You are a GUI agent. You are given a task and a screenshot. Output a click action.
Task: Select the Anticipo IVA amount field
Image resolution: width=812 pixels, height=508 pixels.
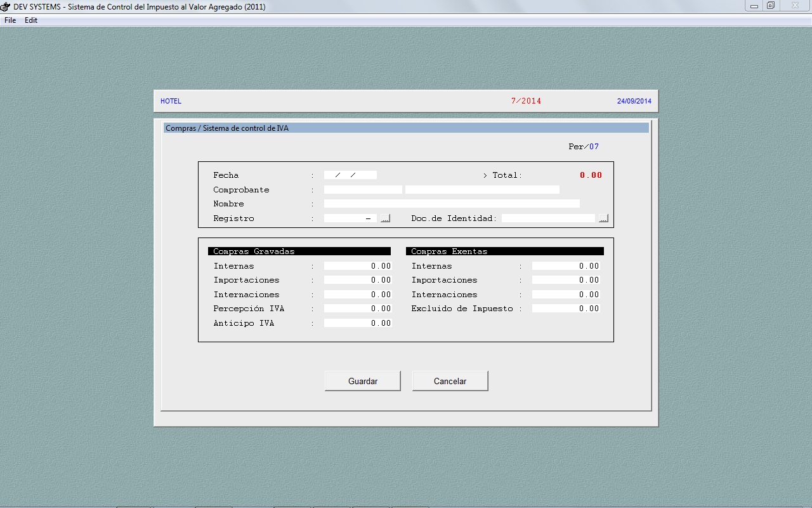[x=358, y=323]
